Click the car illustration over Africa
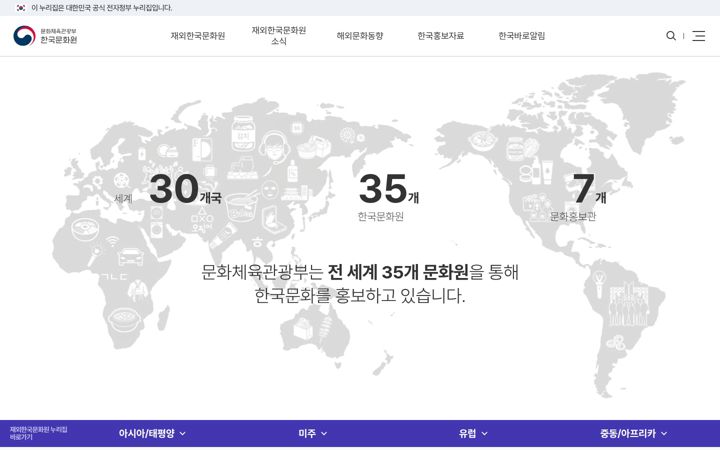Screen dimensions: 720x450 tap(131, 257)
